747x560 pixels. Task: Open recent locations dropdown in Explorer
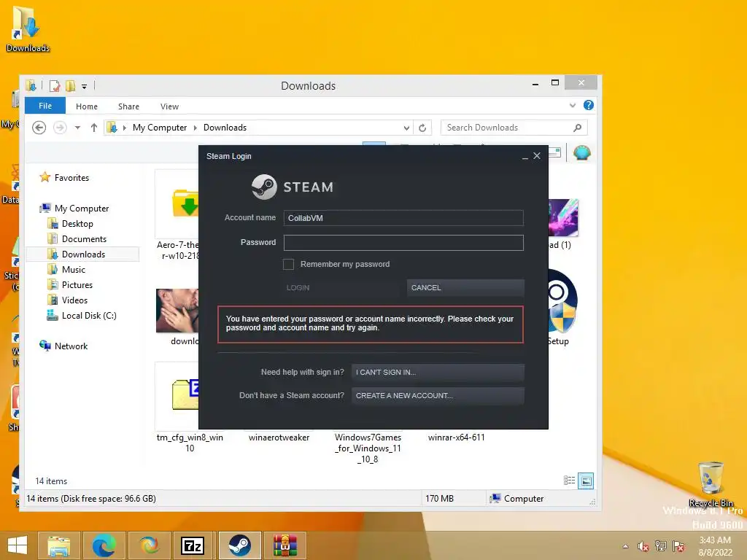77,128
